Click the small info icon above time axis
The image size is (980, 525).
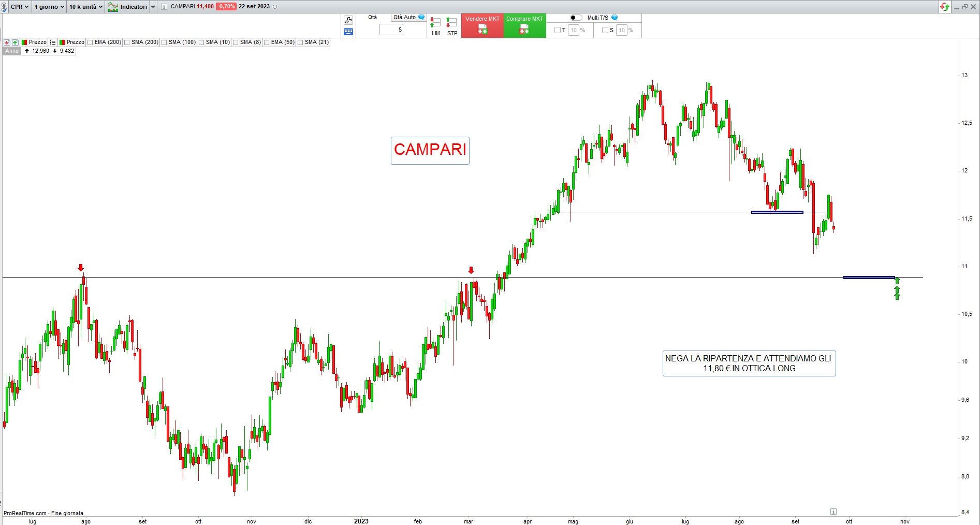tap(833, 512)
